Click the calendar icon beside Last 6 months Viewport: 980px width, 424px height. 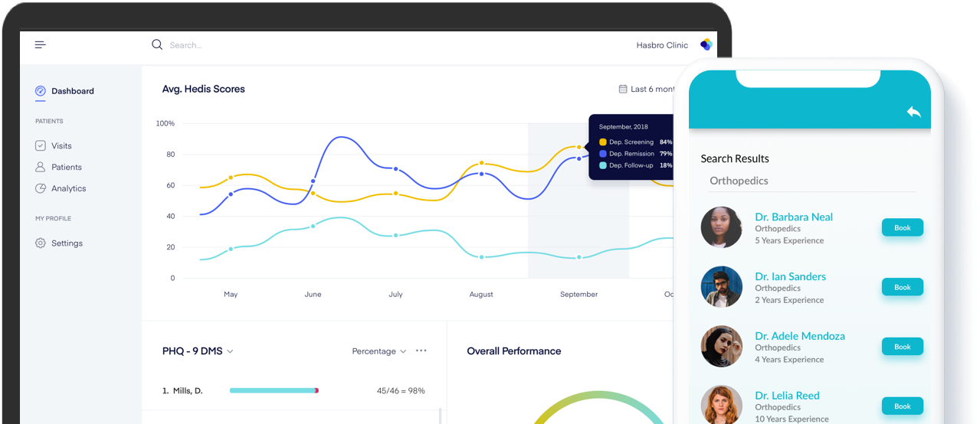click(x=623, y=89)
